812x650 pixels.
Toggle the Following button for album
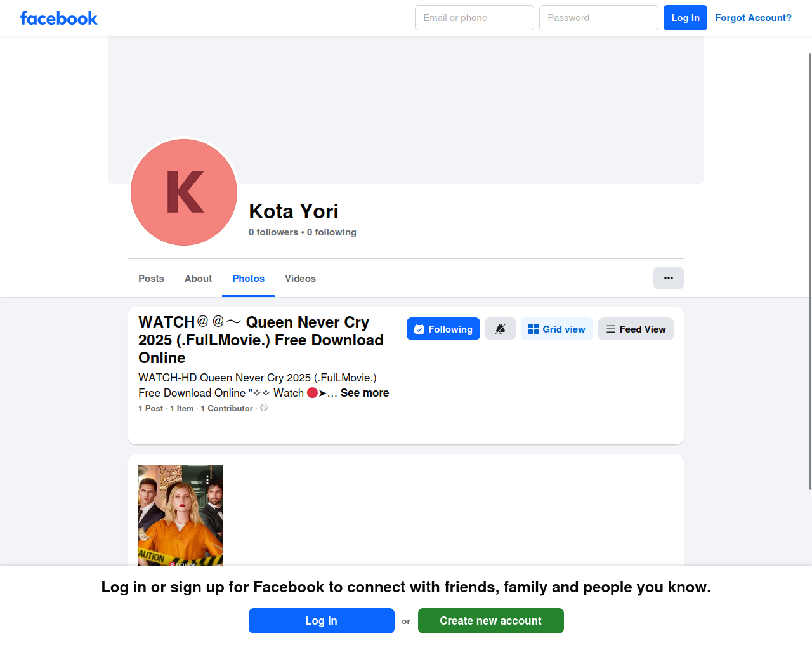[443, 329]
